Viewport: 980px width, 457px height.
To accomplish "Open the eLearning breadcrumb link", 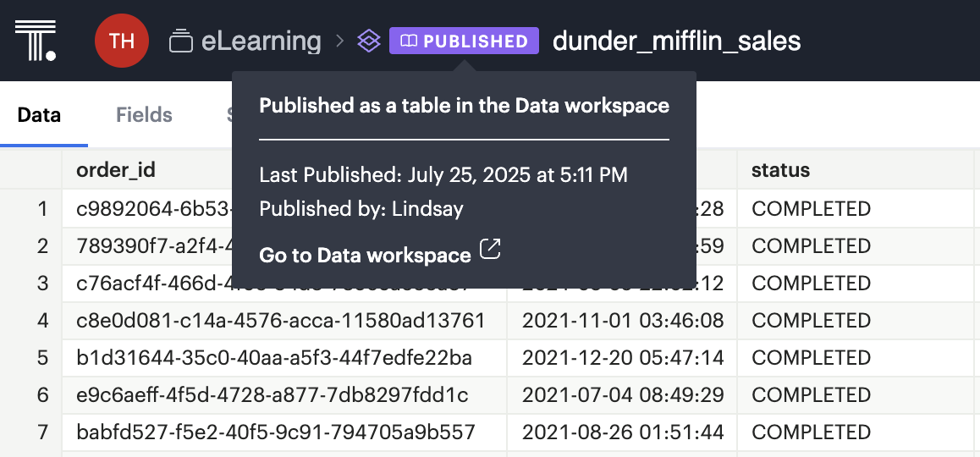I will [x=261, y=41].
